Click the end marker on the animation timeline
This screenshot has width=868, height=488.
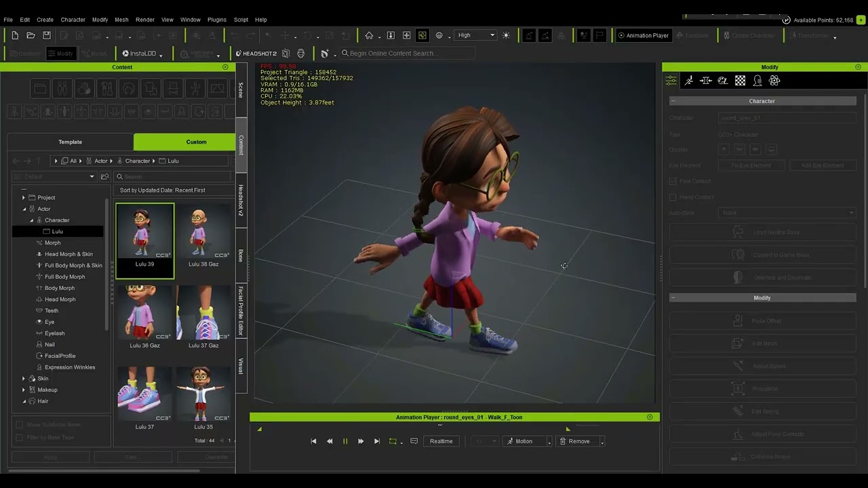[568, 429]
